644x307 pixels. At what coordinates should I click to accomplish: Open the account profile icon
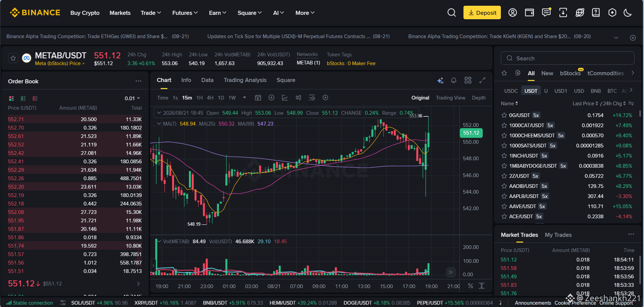[513, 13]
